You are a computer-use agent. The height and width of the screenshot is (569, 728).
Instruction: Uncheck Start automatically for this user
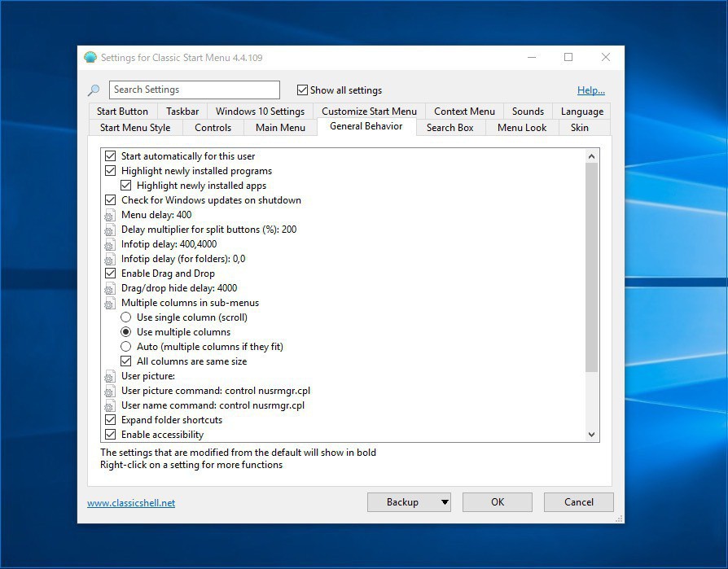(x=111, y=156)
